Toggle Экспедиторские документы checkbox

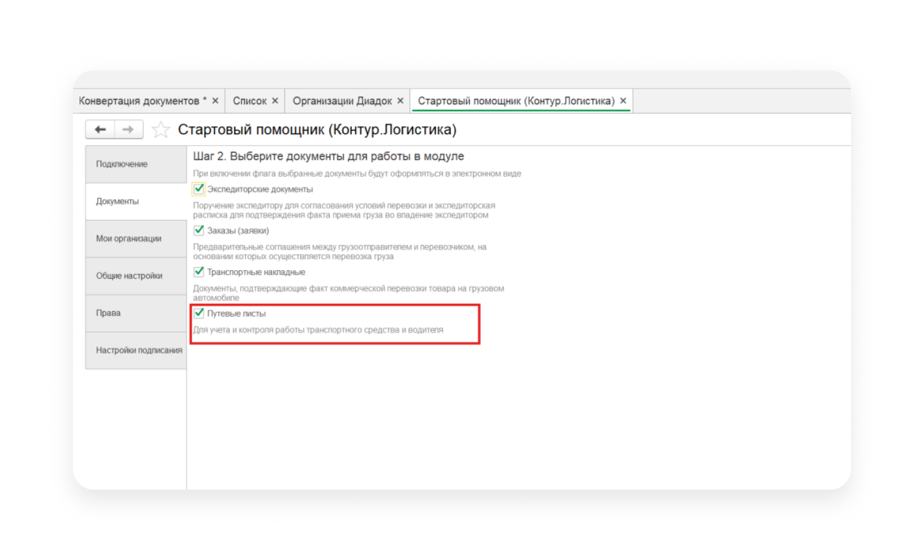pyautogui.click(x=199, y=189)
